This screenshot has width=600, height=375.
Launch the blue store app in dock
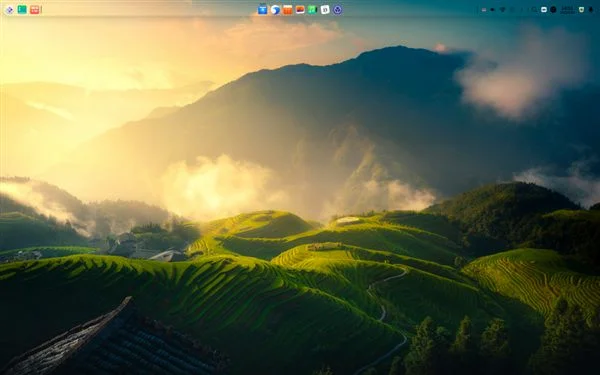[262, 10]
